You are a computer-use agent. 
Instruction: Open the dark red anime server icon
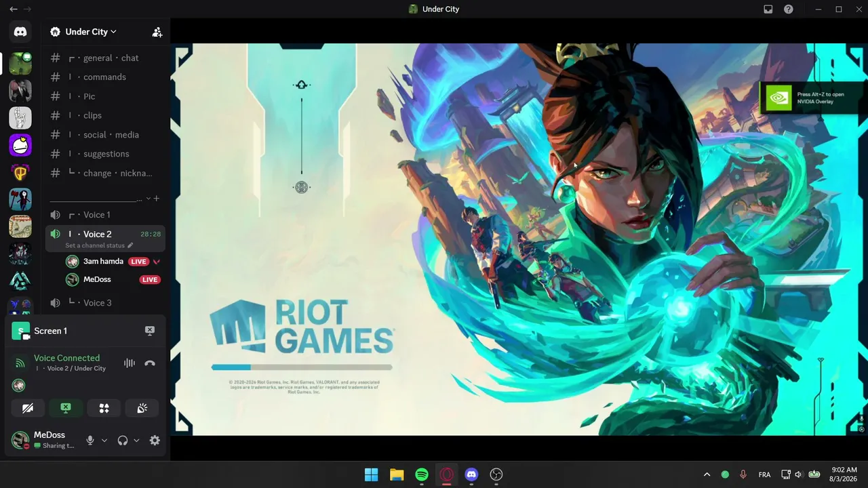[20, 253]
